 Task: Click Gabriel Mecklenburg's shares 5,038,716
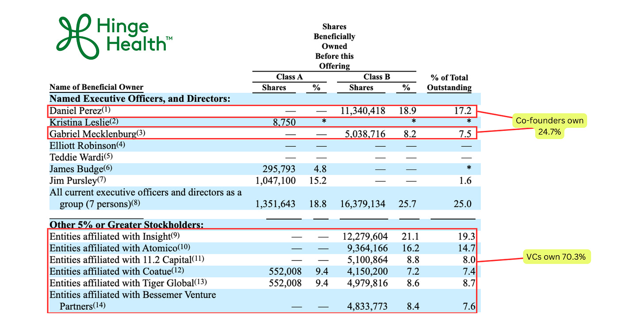[x=365, y=134]
